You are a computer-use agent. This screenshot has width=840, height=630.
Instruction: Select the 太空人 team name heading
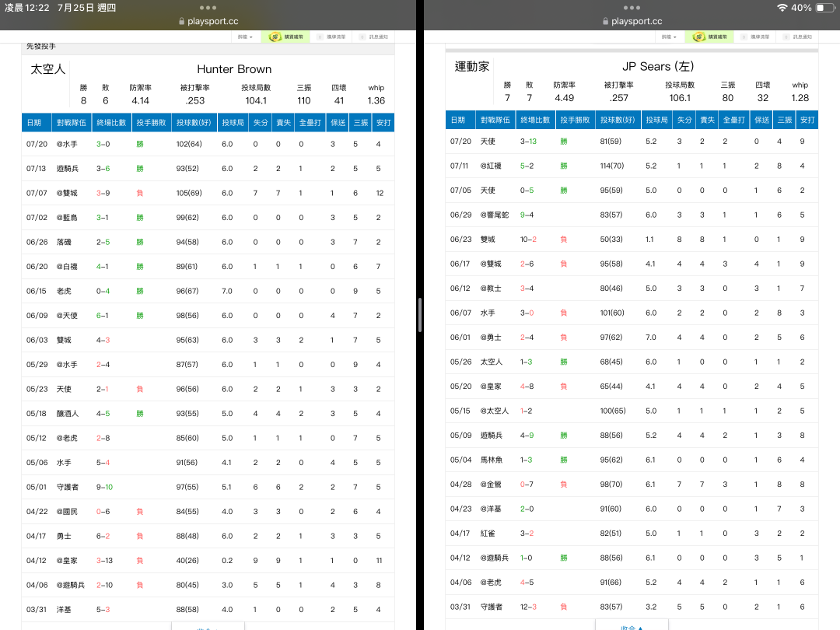pos(47,69)
